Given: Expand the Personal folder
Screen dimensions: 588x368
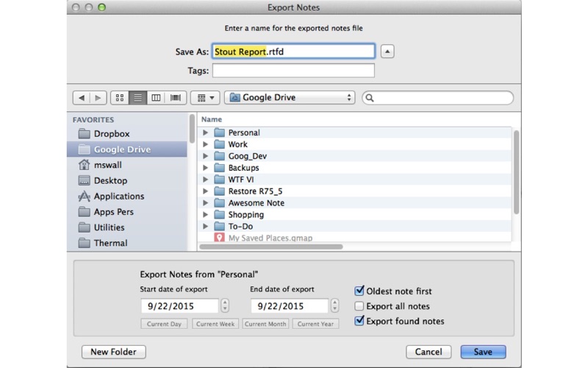Looking at the screenshot, I should click(x=205, y=132).
